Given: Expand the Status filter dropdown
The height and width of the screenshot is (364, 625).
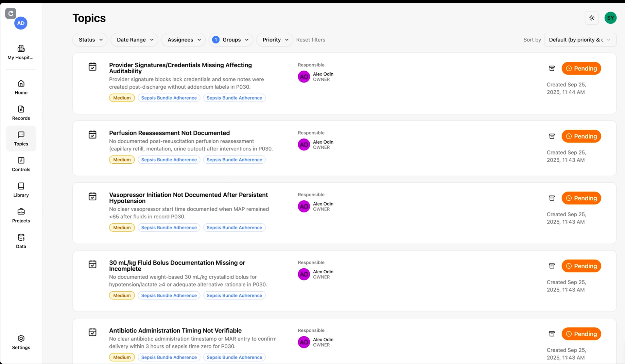Looking at the screenshot, I should click(x=90, y=40).
